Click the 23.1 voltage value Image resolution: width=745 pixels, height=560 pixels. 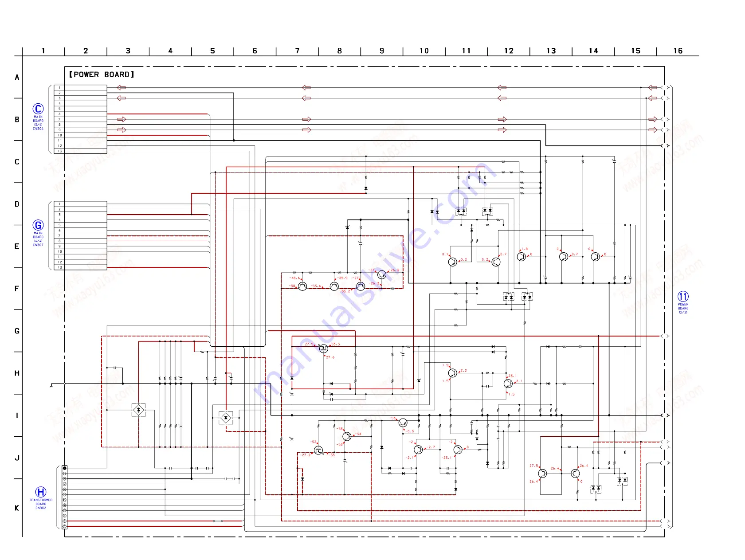pos(513,376)
